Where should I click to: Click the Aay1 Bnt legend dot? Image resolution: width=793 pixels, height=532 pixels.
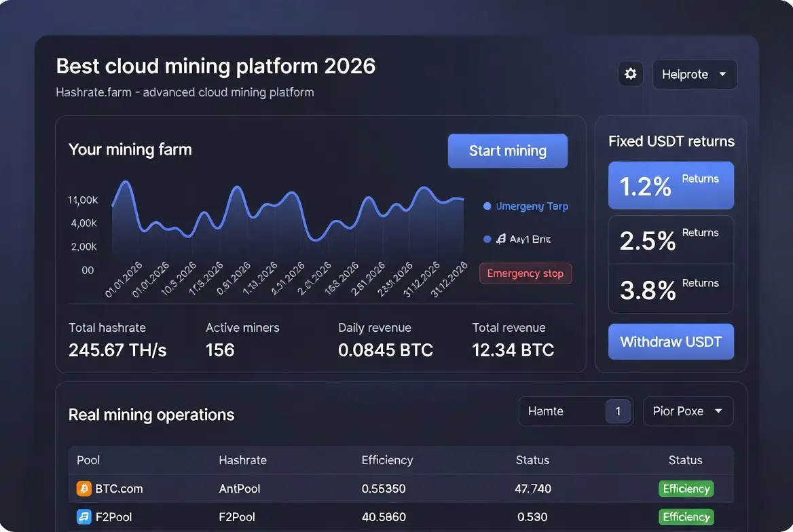click(x=487, y=239)
